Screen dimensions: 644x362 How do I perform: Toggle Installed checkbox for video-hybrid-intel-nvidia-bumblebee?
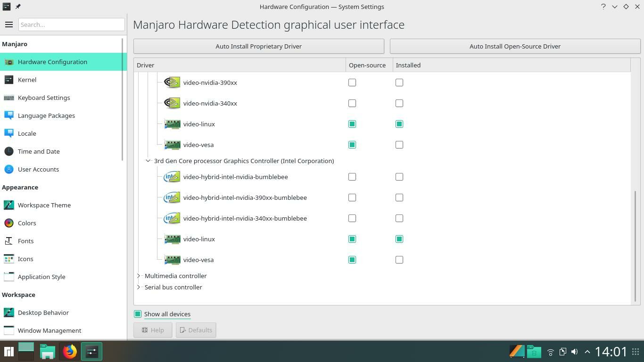tap(399, 177)
